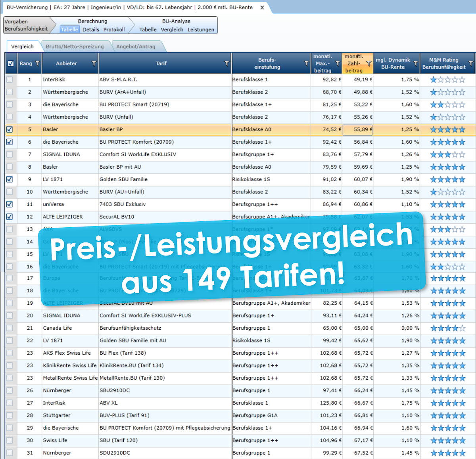Open filter for Anbieter column
The image size is (476, 459).
pos(94,63)
